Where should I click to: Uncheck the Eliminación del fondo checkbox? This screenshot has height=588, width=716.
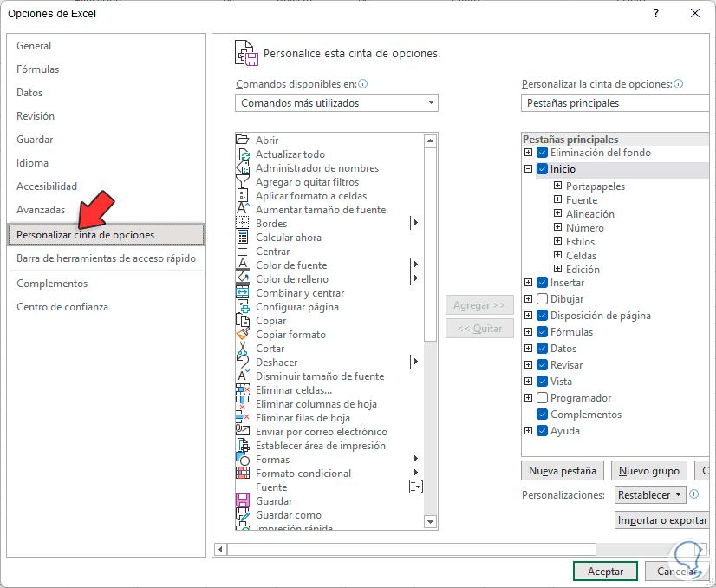point(542,152)
